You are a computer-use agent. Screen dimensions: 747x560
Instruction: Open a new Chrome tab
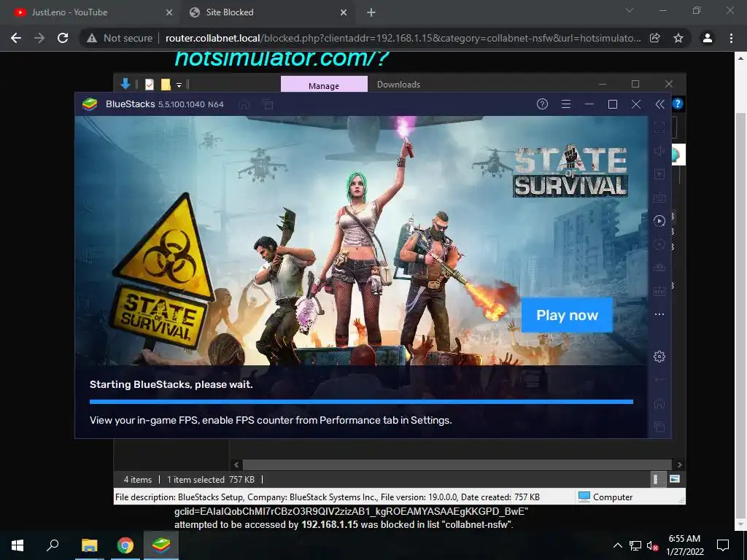click(x=371, y=13)
